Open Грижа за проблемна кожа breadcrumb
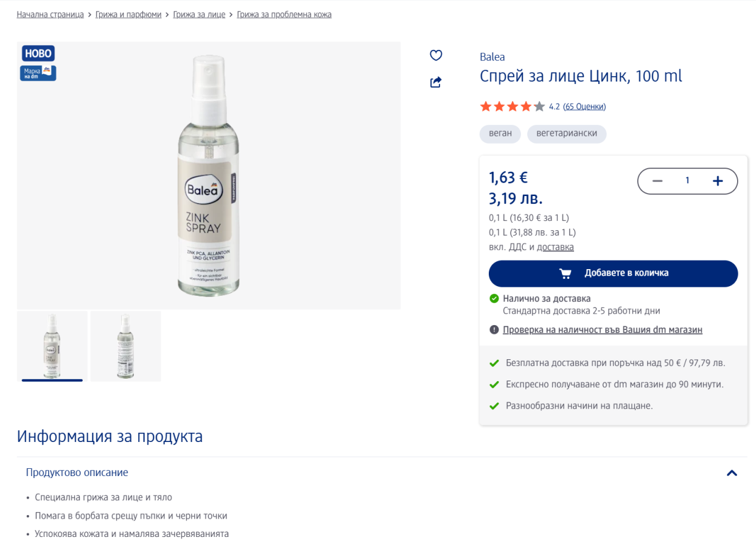This screenshot has height=540, width=756. tap(284, 15)
